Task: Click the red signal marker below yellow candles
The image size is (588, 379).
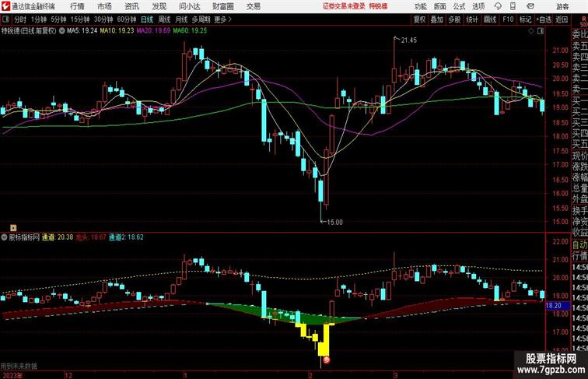Action: (x=327, y=360)
